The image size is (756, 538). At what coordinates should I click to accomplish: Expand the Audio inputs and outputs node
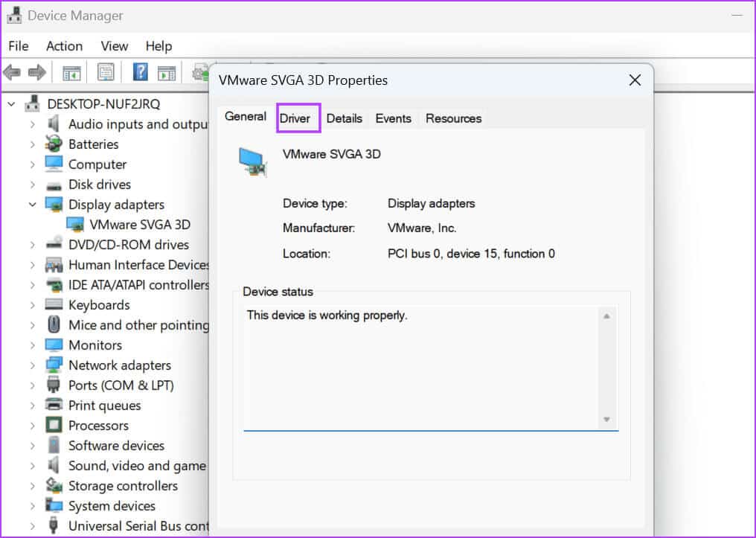pos(32,124)
